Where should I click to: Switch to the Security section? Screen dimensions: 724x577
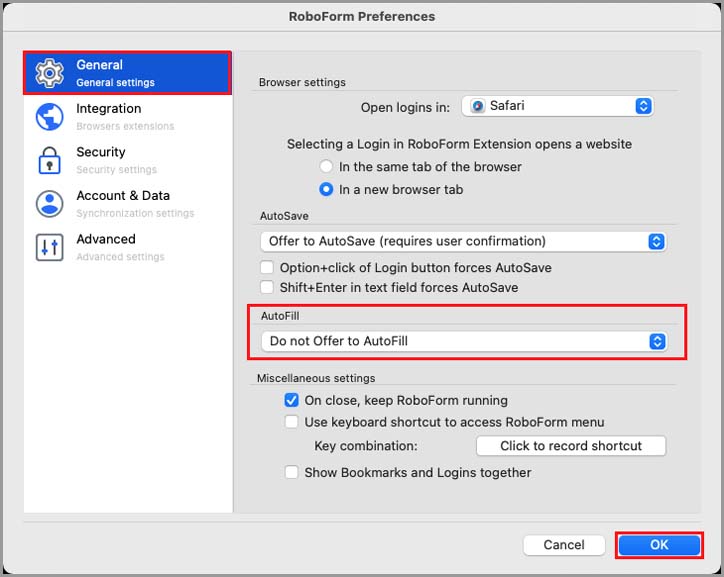[x=127, y=160]
